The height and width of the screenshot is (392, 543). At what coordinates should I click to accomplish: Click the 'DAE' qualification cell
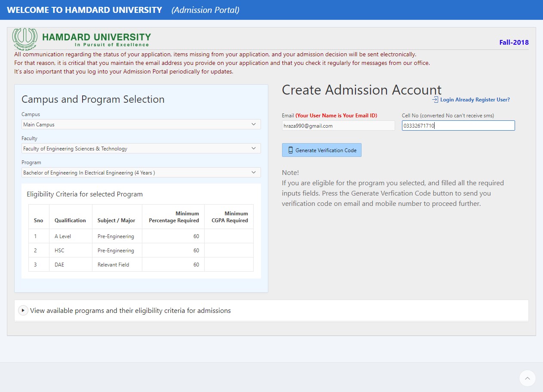click(71, 264)
